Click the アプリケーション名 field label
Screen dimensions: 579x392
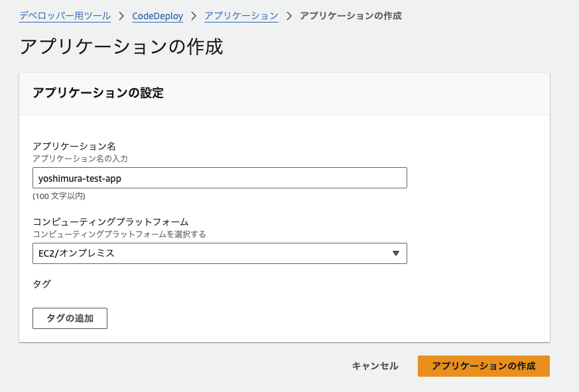tap(74, 147)
